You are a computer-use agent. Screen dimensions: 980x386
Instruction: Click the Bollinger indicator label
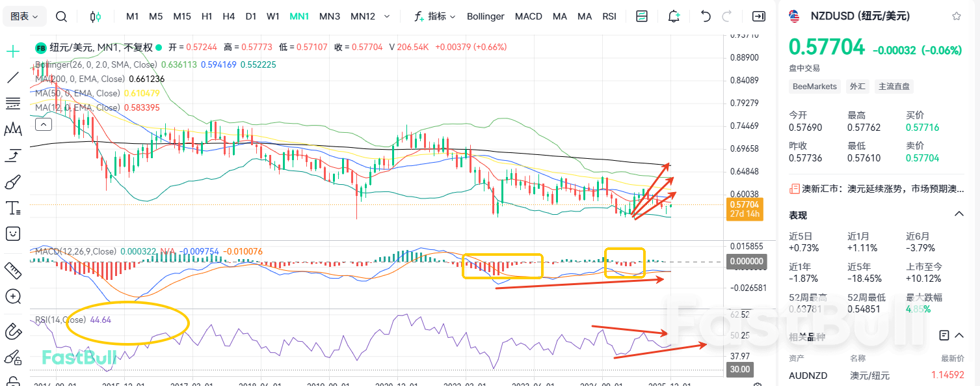point(485,16)
